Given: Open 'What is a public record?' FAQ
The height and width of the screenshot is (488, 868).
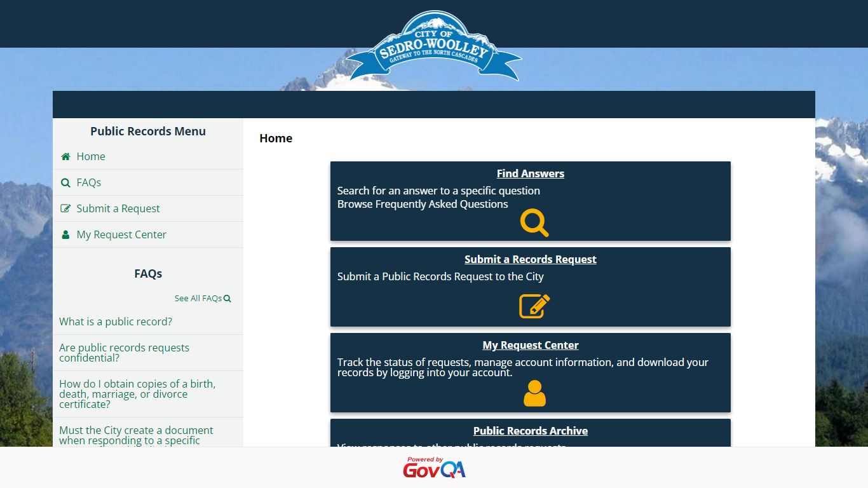Looking at the screenshot, I should [116, 322].
